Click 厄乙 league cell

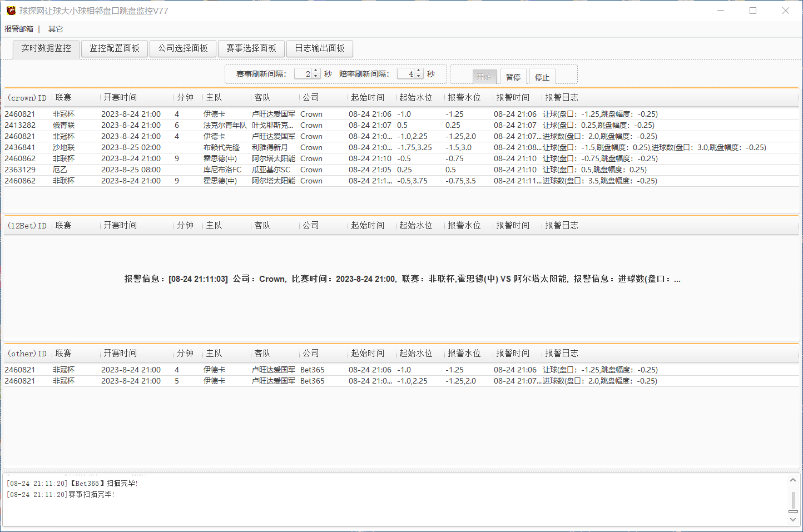(60, 170)
